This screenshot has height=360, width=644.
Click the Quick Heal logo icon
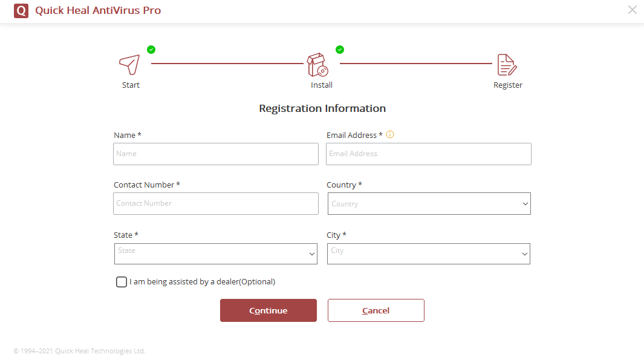click(x=21, y=11)
